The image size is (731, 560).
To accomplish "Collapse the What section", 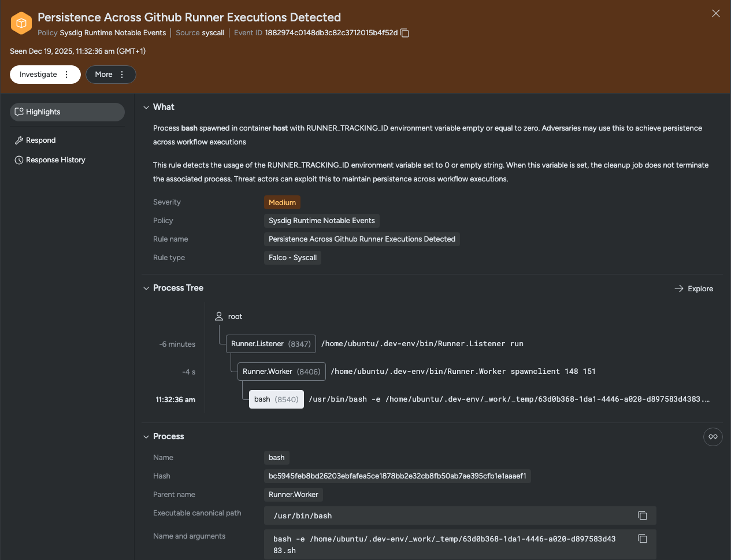I will [146, 107].
